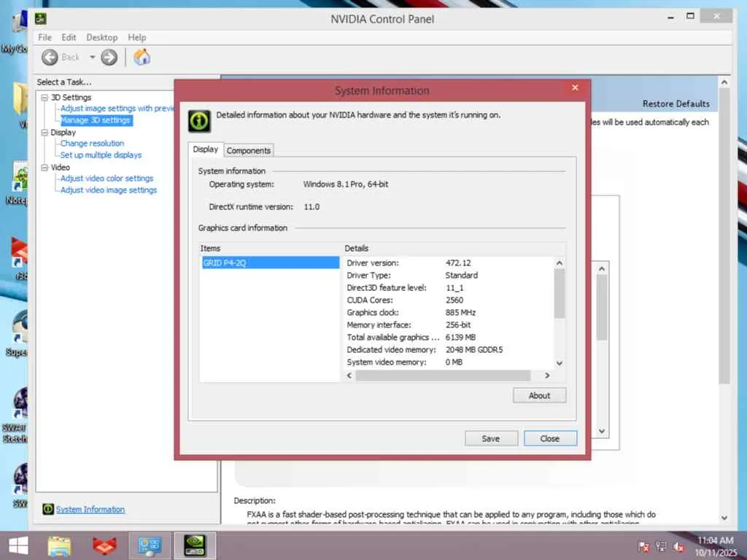Screen dimensions: 747x560
Task: Click the muted volume tray icon
Action: point(678,547)
